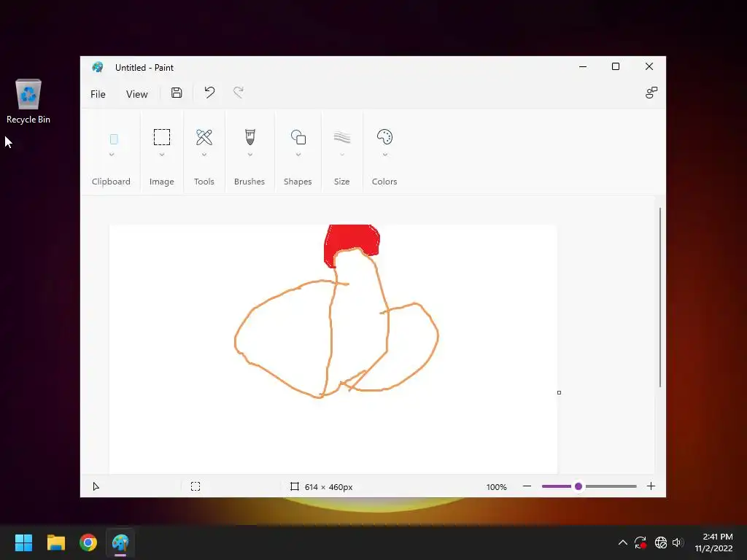
Task: Click the Brushes label
Action: [x=249, y=182]
